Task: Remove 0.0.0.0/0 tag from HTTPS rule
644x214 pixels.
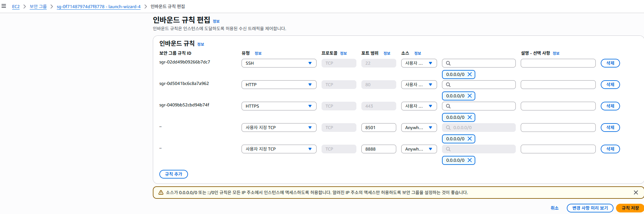Action: (470, 117)
